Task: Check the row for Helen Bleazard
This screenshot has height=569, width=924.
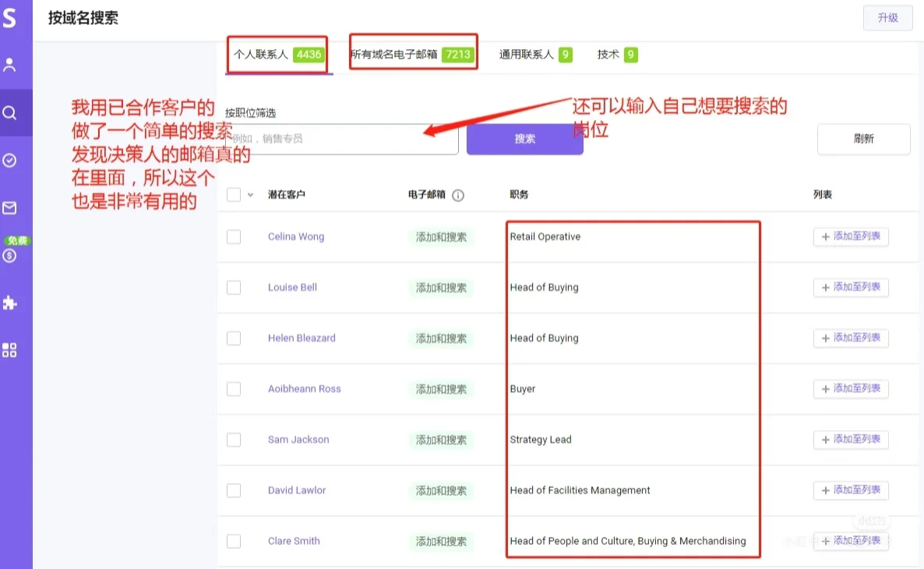Action: [x=234, y=338]
